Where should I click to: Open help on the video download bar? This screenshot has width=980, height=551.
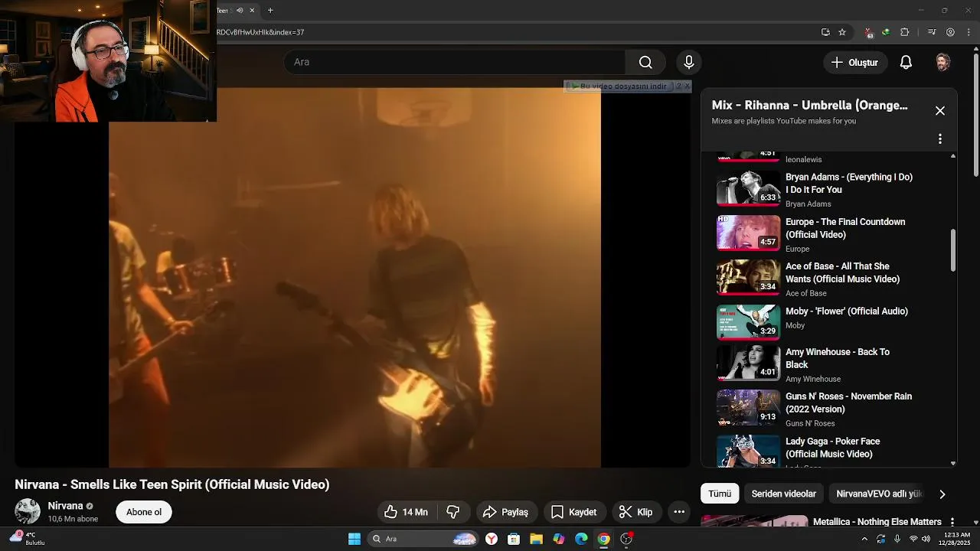(x=678, y=86)
